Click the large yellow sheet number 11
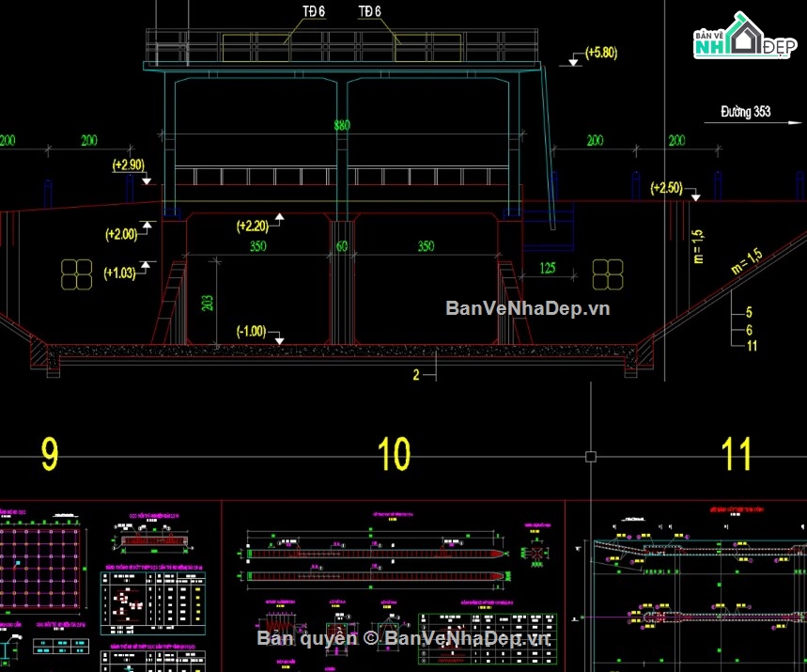 point(737,454)
